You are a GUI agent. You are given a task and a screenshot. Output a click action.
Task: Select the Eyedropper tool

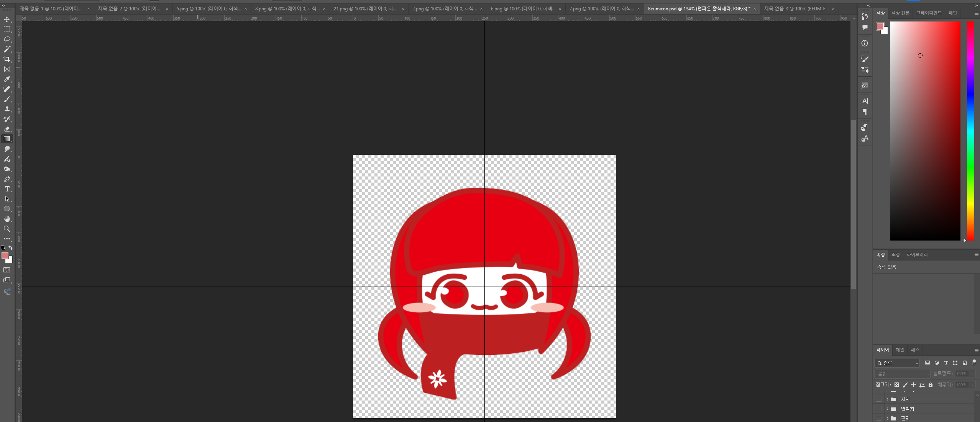click(7, 79)
